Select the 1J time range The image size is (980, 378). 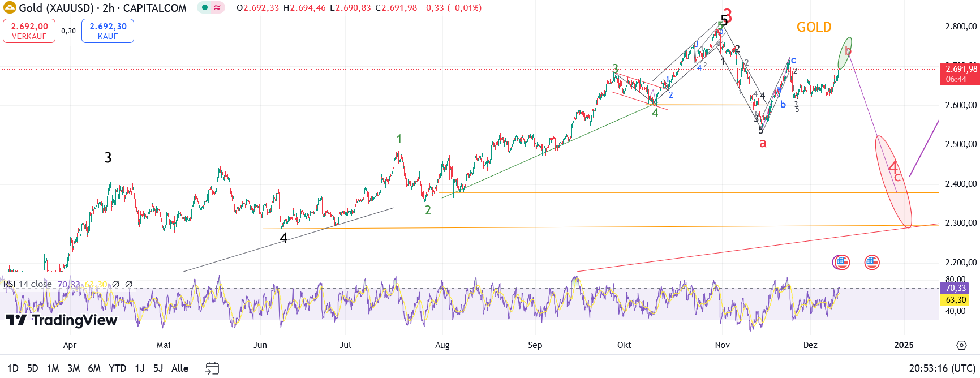point(140,368)
